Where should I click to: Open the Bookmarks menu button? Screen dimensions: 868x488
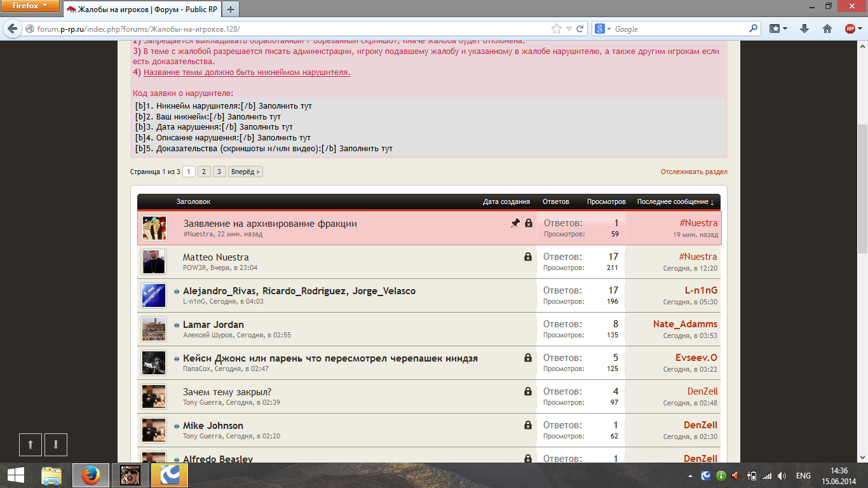(x=779, y=29)
